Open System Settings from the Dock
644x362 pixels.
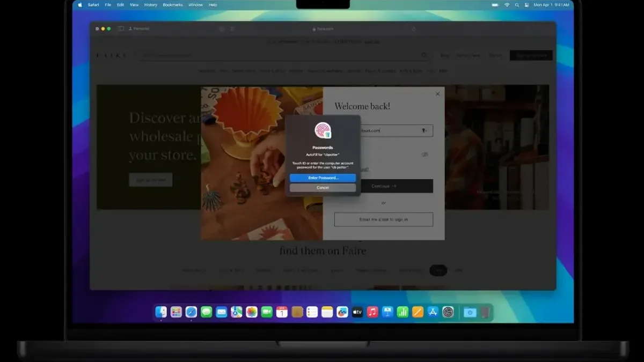(x=448, y=312)
